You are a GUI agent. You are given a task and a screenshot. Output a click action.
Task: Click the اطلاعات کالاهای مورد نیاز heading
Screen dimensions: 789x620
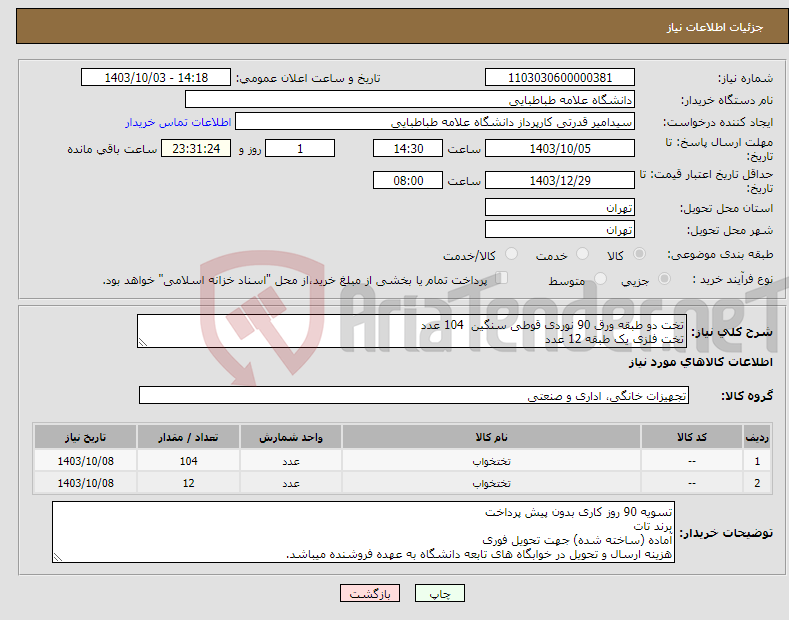click(700, 362)
